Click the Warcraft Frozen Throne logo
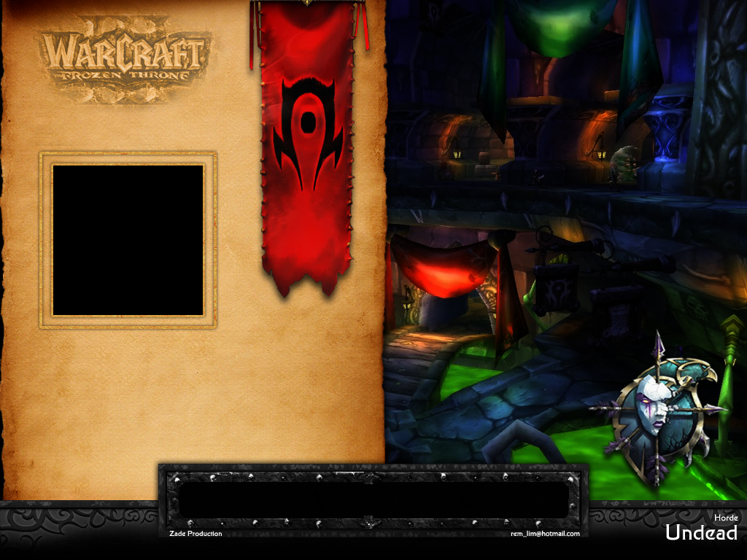747x560 pixels. (125, 60)
